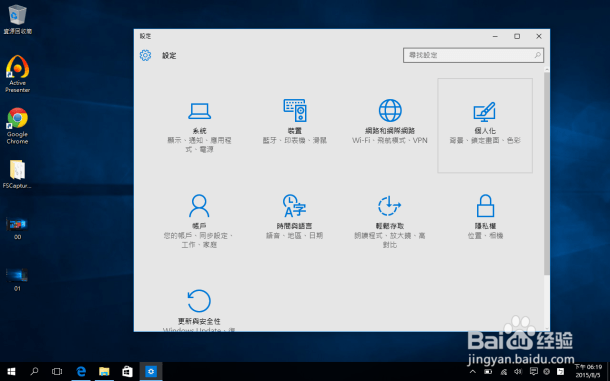Launch Microsoft Edge from the taskbar
This screenshot has height=381, width=610.
(x=81, y=372)
